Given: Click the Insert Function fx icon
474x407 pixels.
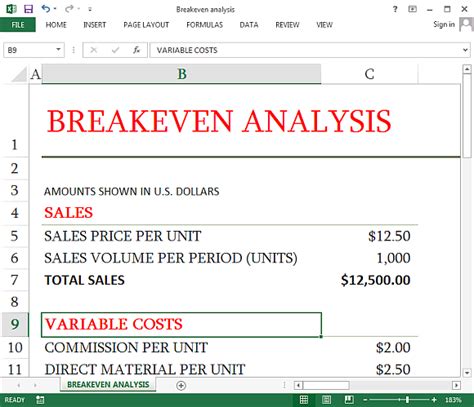Looking at the screenshot, I should [x=136, y=50].
